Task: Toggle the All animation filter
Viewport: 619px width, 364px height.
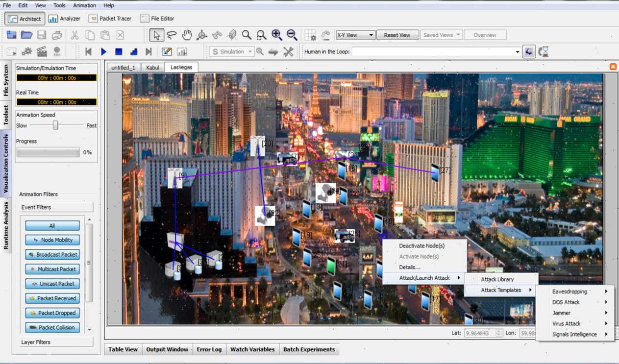Action: [52, 226]
